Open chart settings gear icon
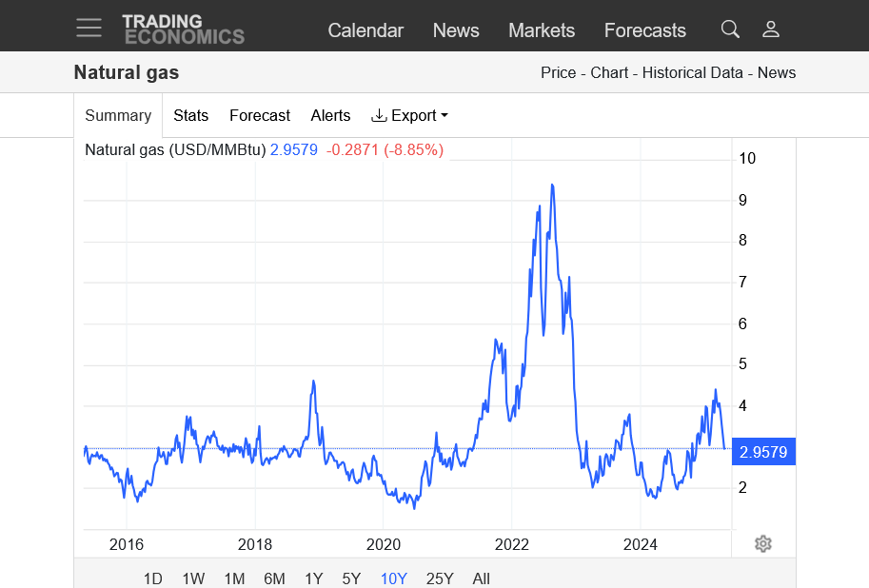Image resolution: width=869 pixels, height=588 pixels. pyautogui.click(x=762, y=543)
